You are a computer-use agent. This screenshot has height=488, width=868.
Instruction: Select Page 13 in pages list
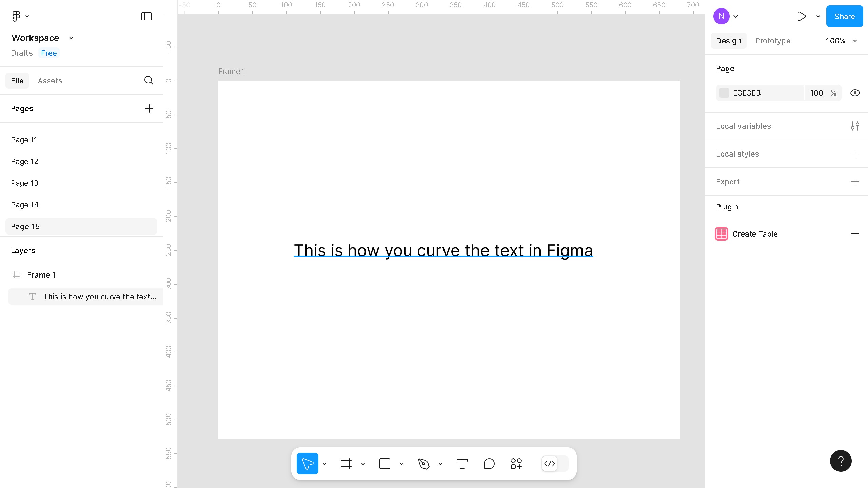point(24,183)
